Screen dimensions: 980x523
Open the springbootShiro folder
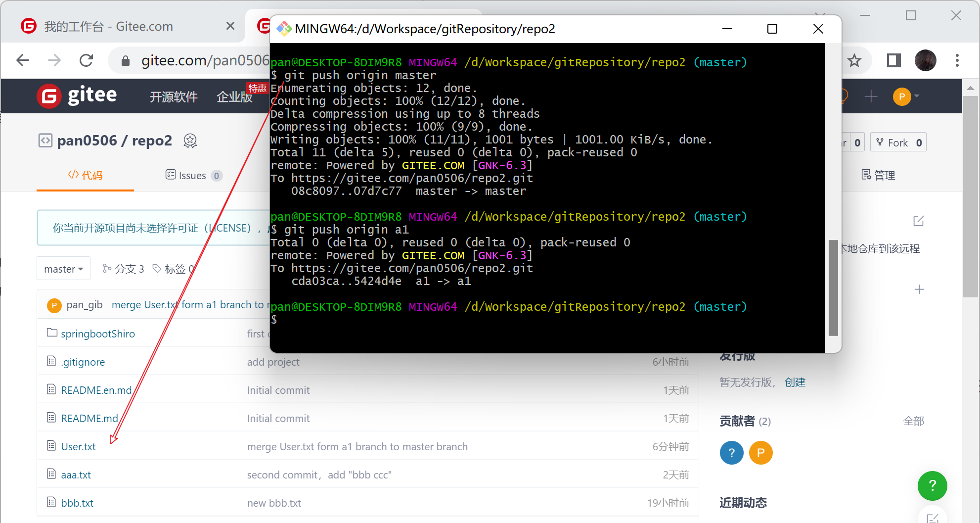(x=97, y=333)
